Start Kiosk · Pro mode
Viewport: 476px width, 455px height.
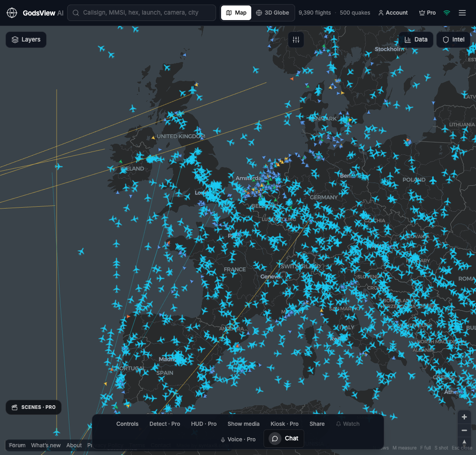coord(285,424)
